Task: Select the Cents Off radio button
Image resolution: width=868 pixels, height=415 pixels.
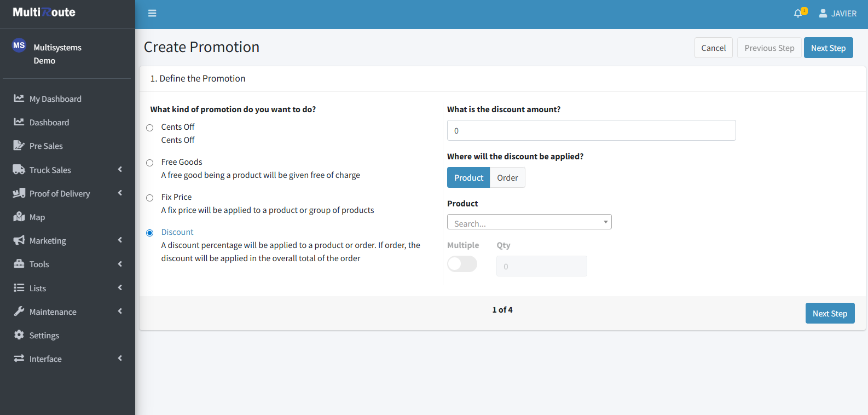Action: click(x=149, y=128)
